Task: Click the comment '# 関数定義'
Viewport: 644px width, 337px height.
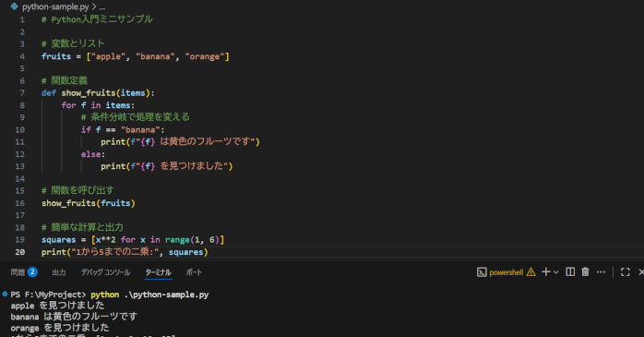Action: pyautogui.click(x=65, y=80)
